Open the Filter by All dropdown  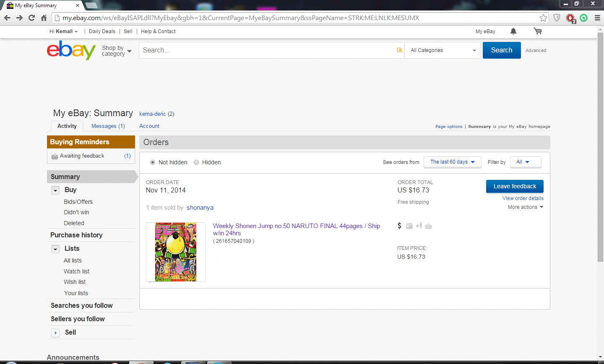click(x=526, y=162)
